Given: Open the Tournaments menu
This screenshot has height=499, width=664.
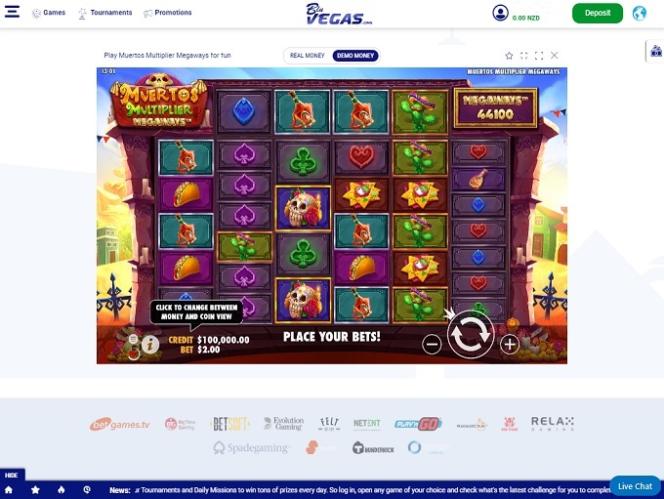Looking at the screenshot, I should 105,13.
